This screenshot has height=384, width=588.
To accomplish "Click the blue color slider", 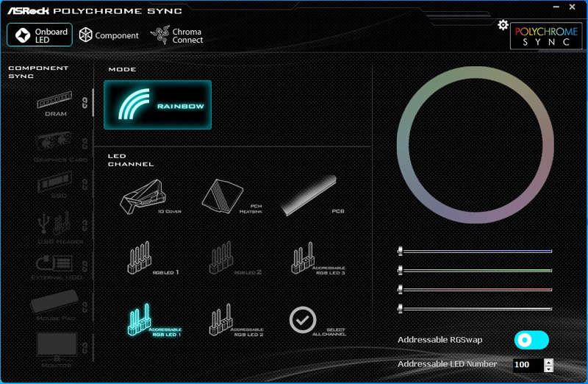I will pos(475,251).
